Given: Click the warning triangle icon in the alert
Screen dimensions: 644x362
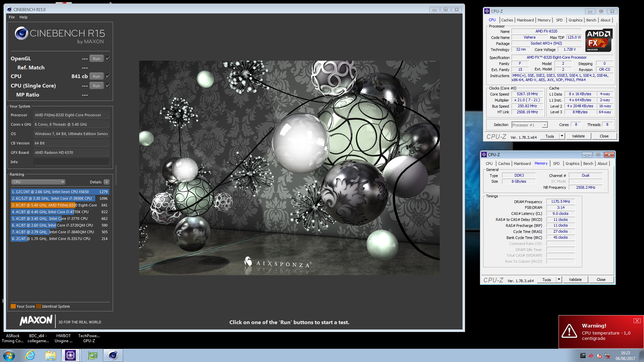Looking at the screenshot, I should coord(569,331).
